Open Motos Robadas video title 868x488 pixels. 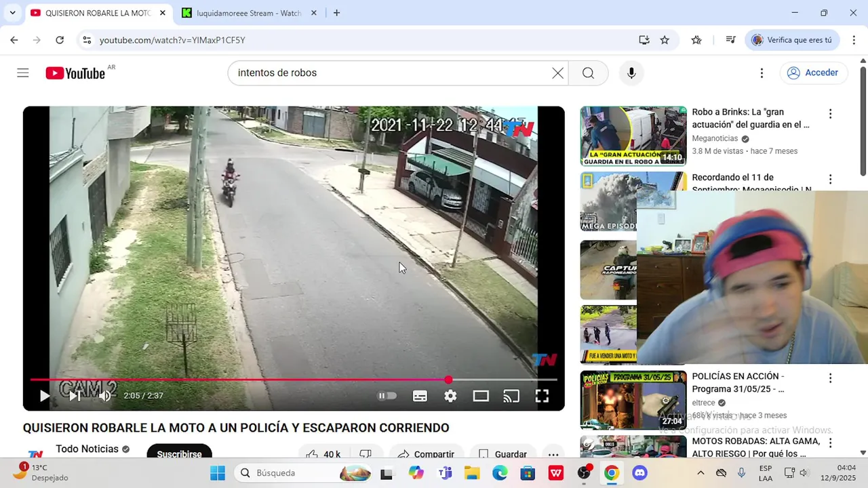pos(755,447)
